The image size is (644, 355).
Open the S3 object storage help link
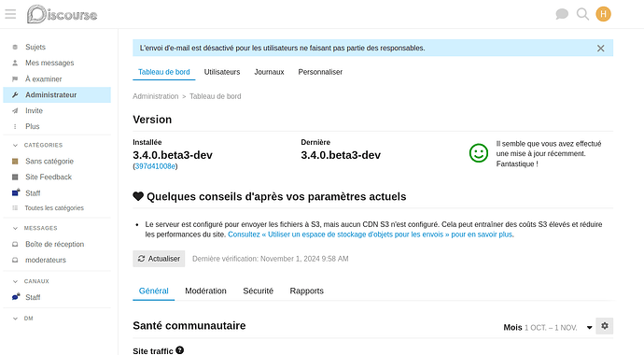[x=370, y=234]
